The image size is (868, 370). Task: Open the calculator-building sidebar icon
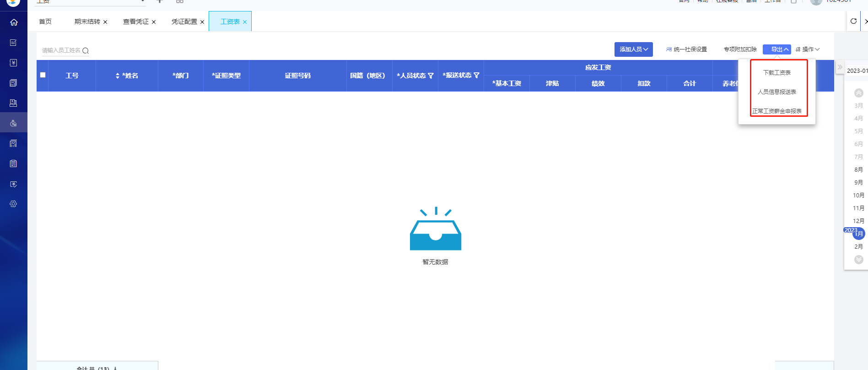[13, 143]
